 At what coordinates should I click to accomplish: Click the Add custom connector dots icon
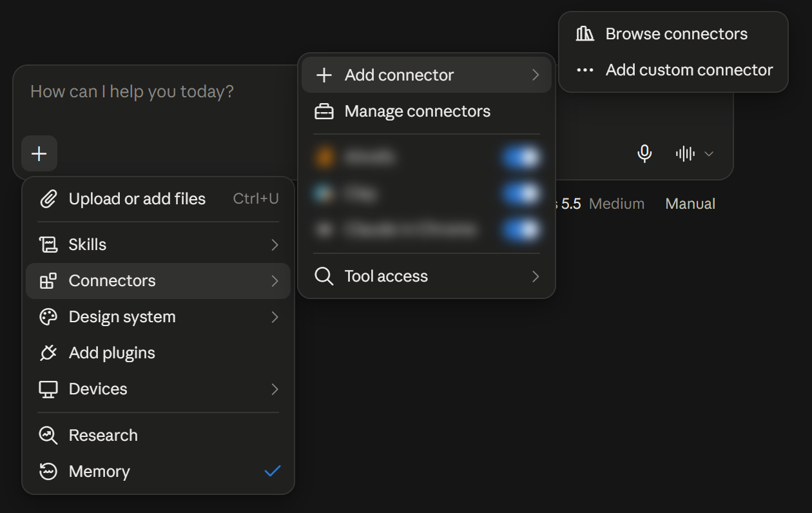[585, 70]
